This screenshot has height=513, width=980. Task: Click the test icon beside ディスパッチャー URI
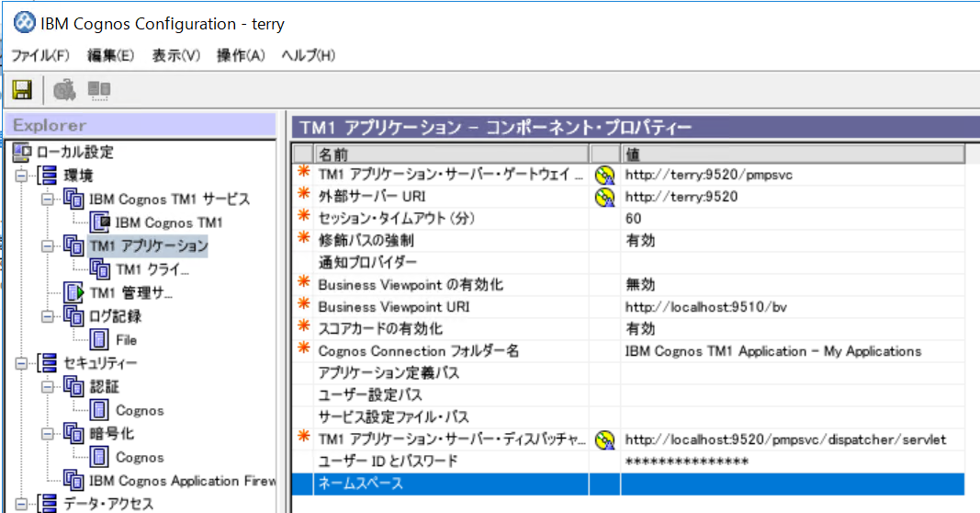[604, 439]
